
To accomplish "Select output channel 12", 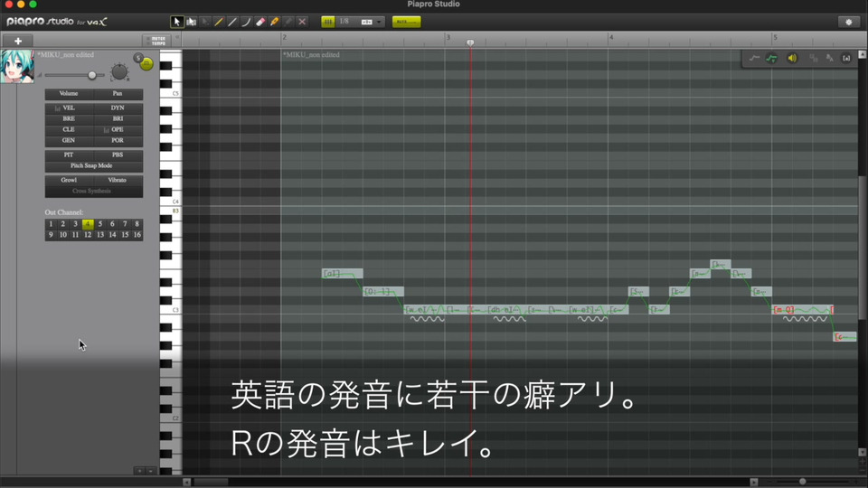I will 88,235.
